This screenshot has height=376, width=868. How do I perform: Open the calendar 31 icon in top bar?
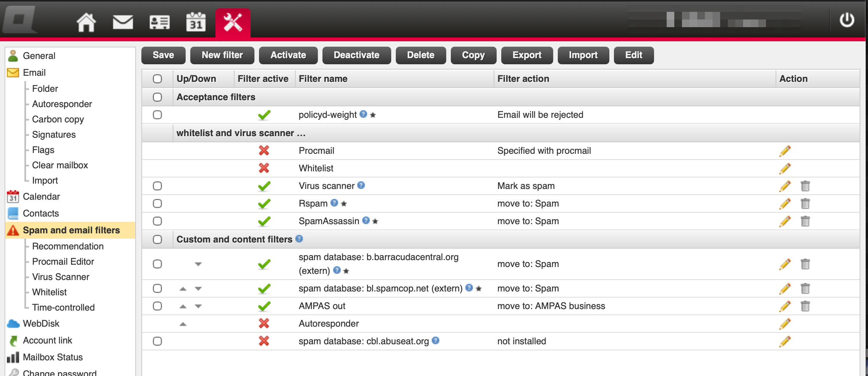click(196, 22)
